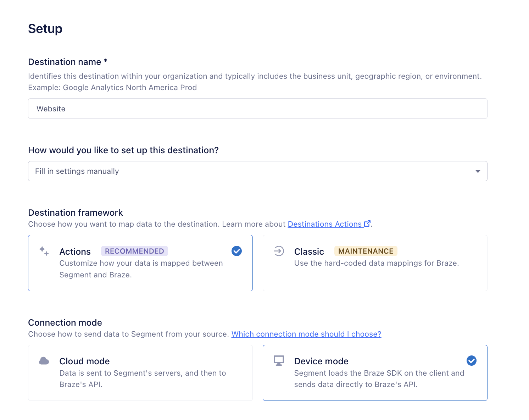This screenshot has width=529, height=420.
Task: Open the setup method dropdown arrow
Action: 478,171
